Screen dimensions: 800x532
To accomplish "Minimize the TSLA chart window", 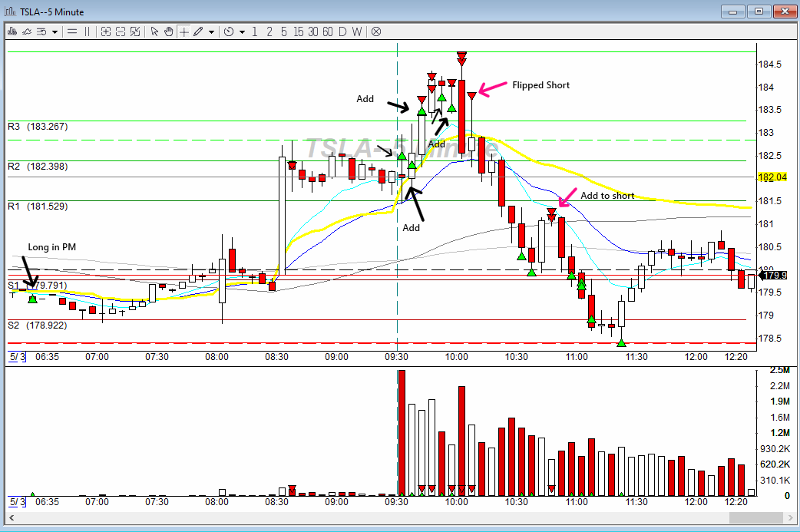I will click(x=733, y=12).
